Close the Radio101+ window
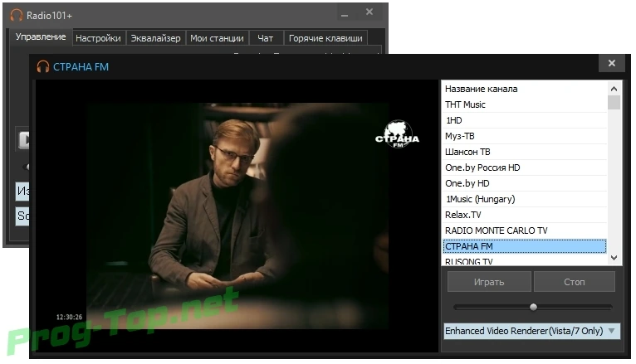 [369, 12]
